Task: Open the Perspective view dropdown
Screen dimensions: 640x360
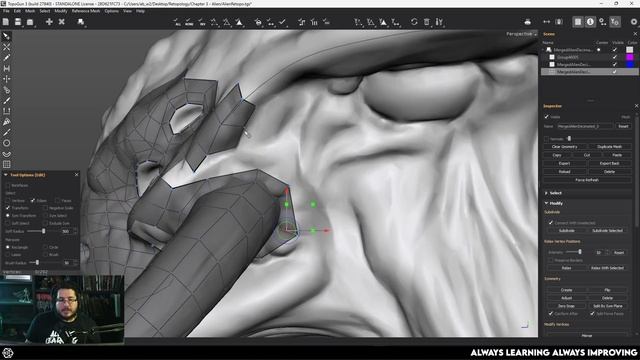Action: click(x=521, y=34)
